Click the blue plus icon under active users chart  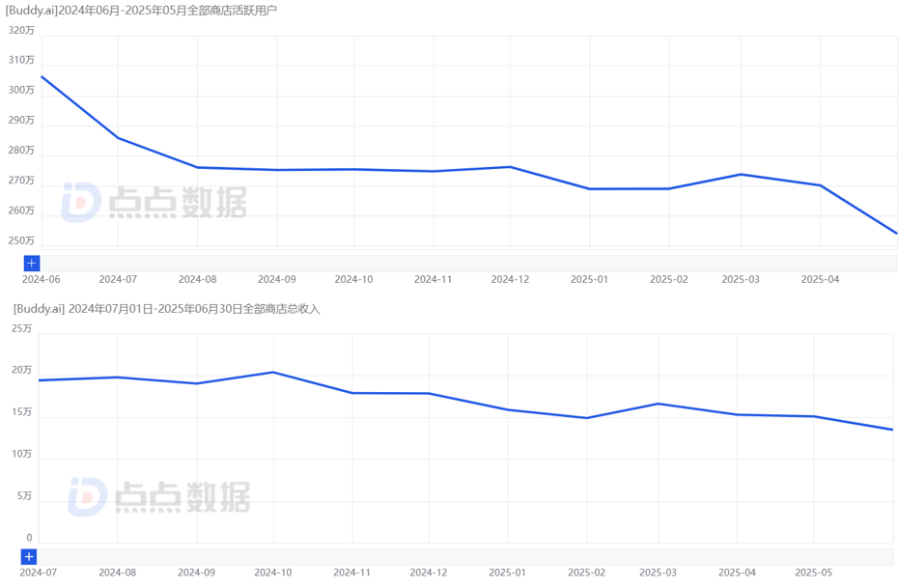point(31,263)
